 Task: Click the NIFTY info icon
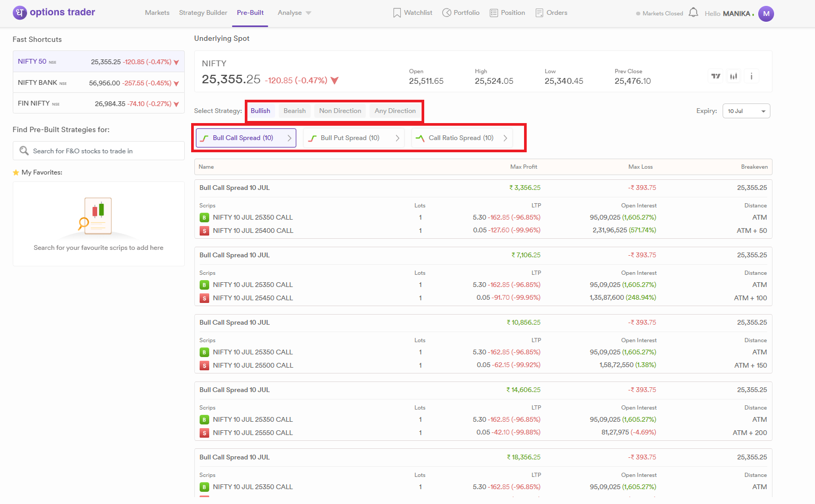click(751, 76)
